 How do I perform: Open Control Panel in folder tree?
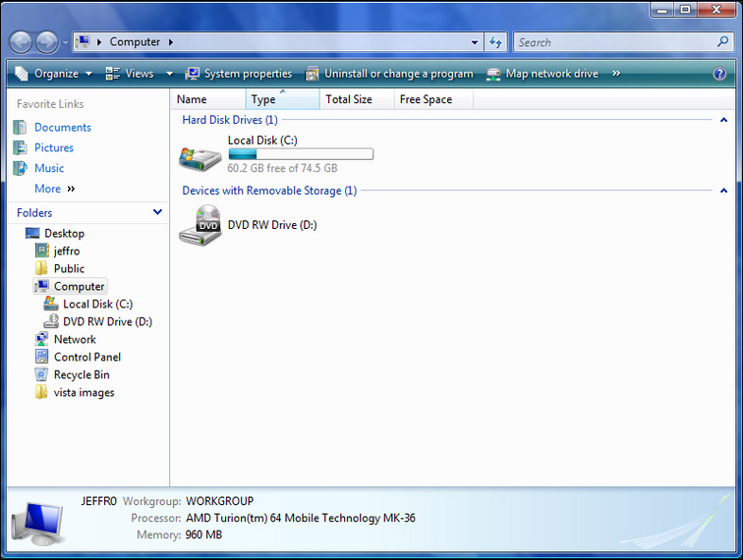tap(86, 358)
